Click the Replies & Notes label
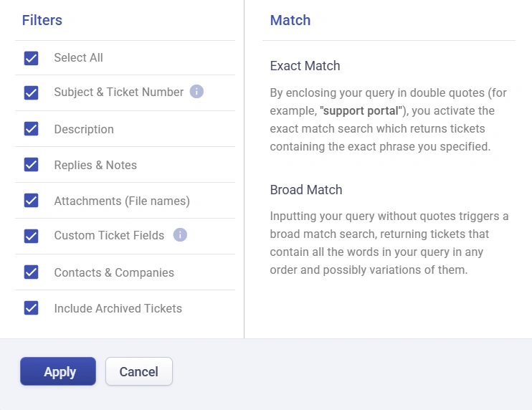 [95, 165]
